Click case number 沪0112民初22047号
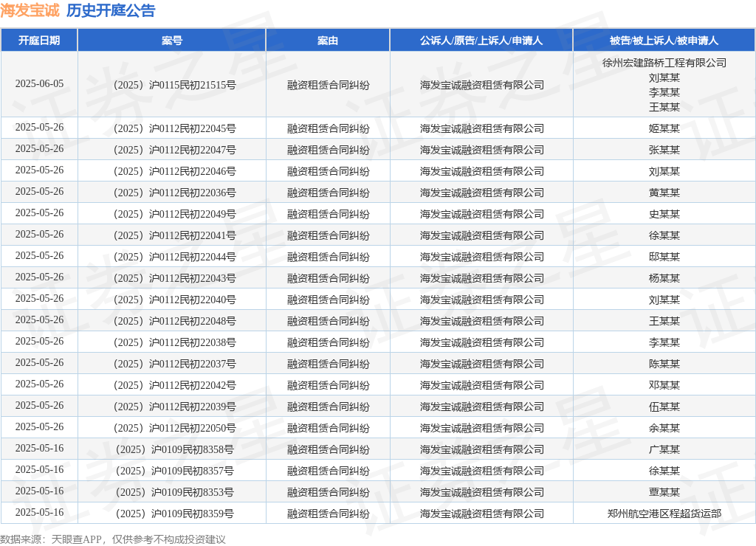Viewport: 756px width, 546px height. 174,150
